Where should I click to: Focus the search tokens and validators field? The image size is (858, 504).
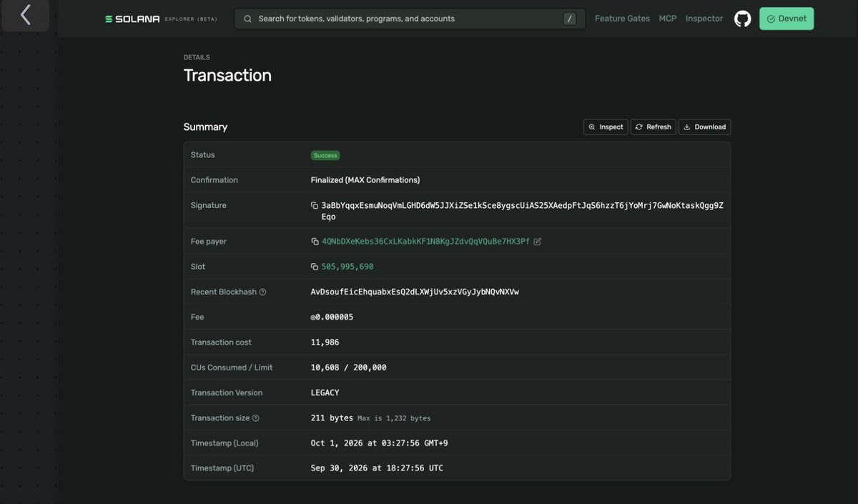410,19
